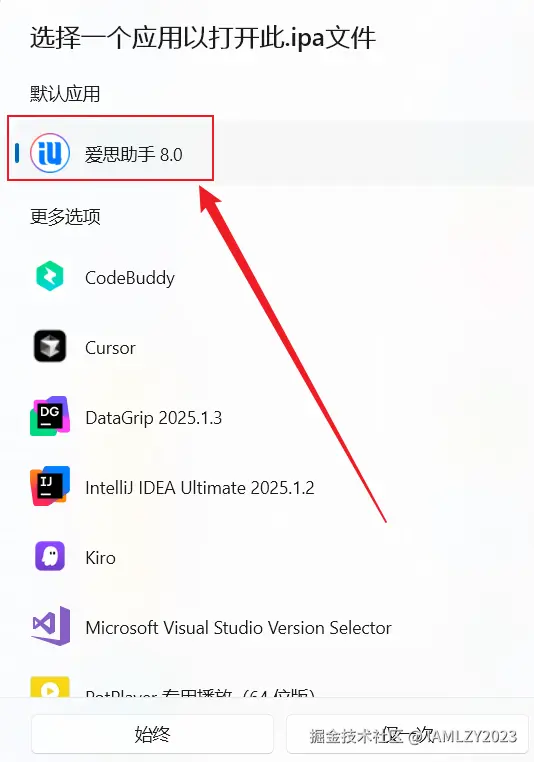Select the Kiro application entry
This screenshot has height=762, width=534.
267,557
